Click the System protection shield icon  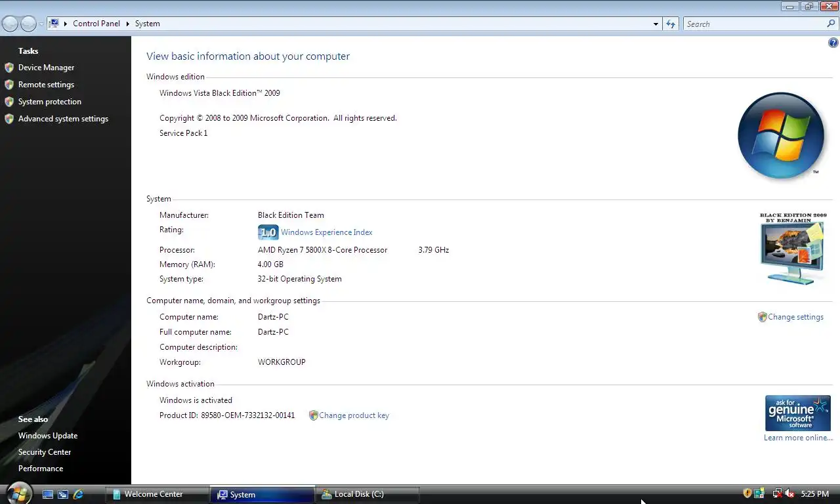9,102
